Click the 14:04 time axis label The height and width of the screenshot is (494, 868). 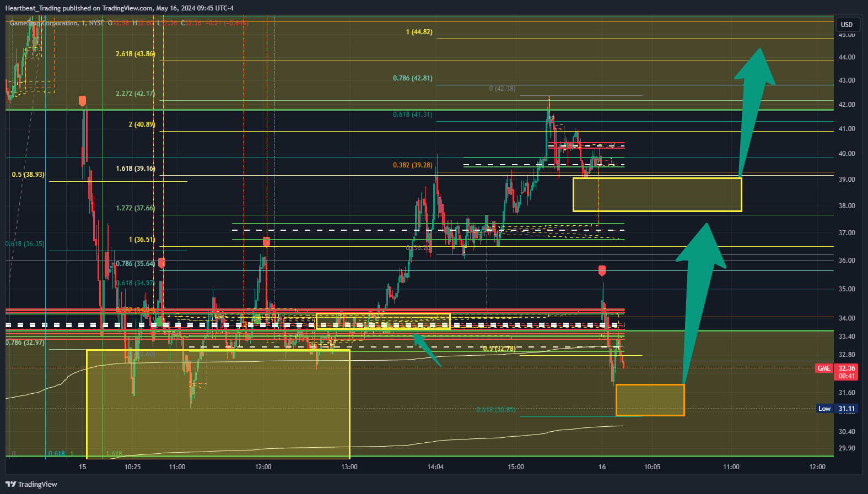point(435,467)
